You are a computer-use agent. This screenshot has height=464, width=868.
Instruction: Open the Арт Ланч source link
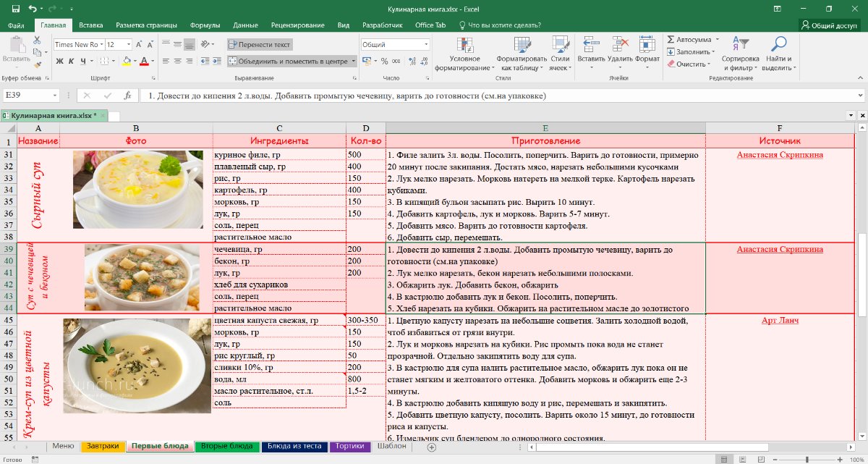point(780,320)
